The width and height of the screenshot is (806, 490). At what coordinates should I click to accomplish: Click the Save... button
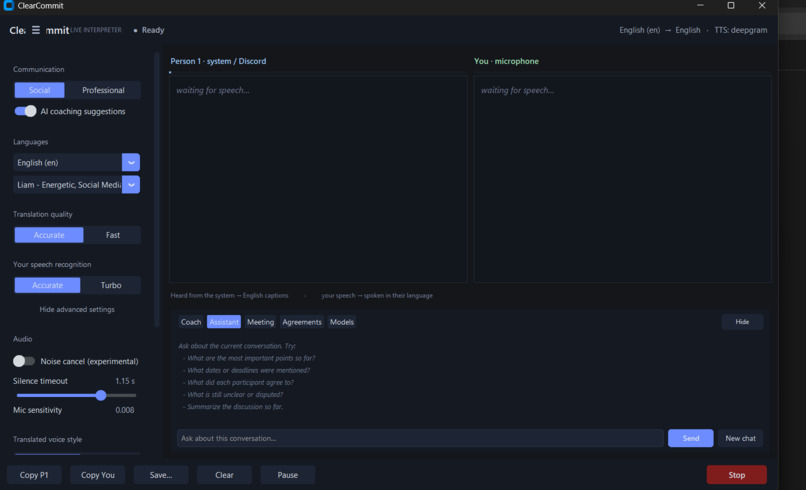[161, 475]
